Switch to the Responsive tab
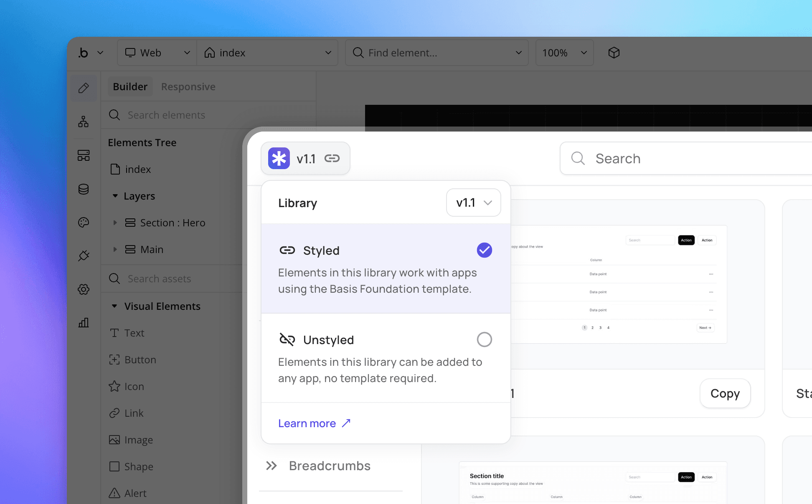 point(188,86)
